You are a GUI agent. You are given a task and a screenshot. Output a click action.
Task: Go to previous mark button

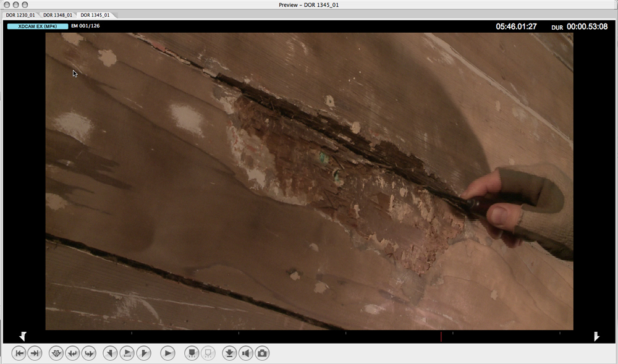pos(72,353)
